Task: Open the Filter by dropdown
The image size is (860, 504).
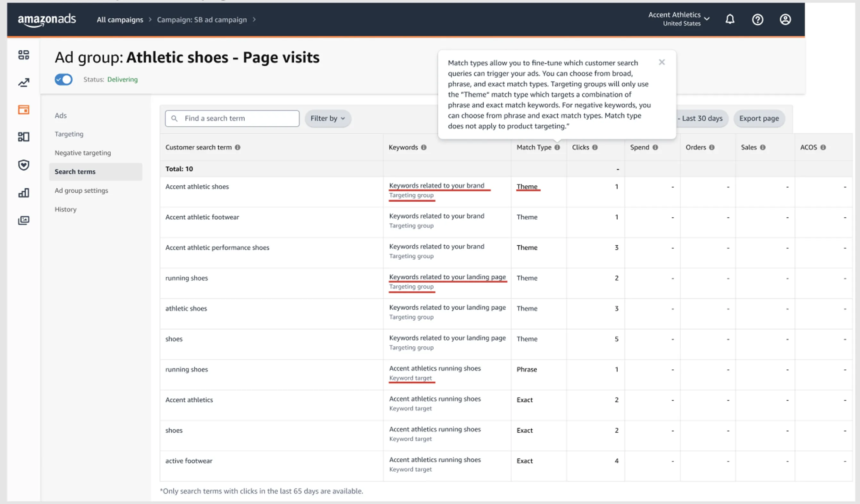Action: [328, 118]
